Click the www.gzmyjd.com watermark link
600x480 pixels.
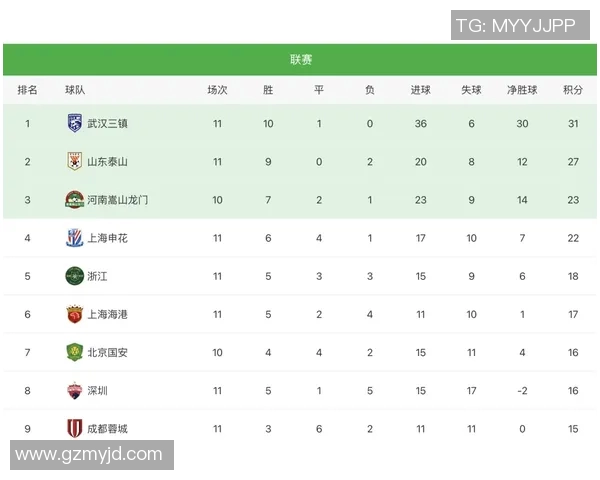(x=89, y=455)
